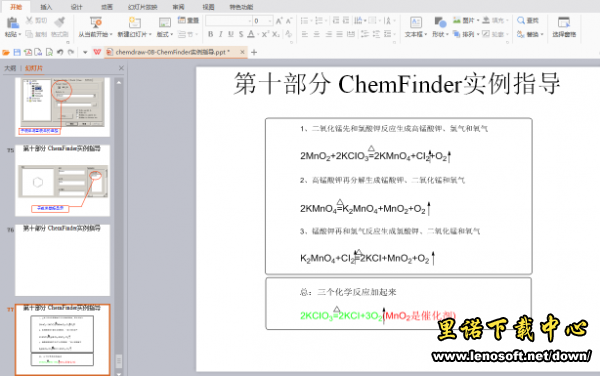Image resolution: width=600 pixels, height=376 pixels.
Task: Select slide 75 thumbnail
Action: coord(62,180)
